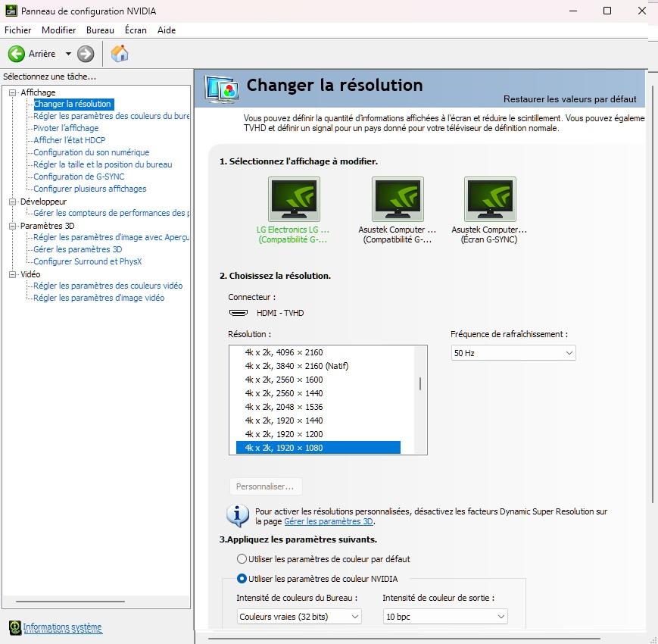This screenshot has width=658, height=644.
Task: Select the LG Electronics display monitor icon
Action: 295,199
